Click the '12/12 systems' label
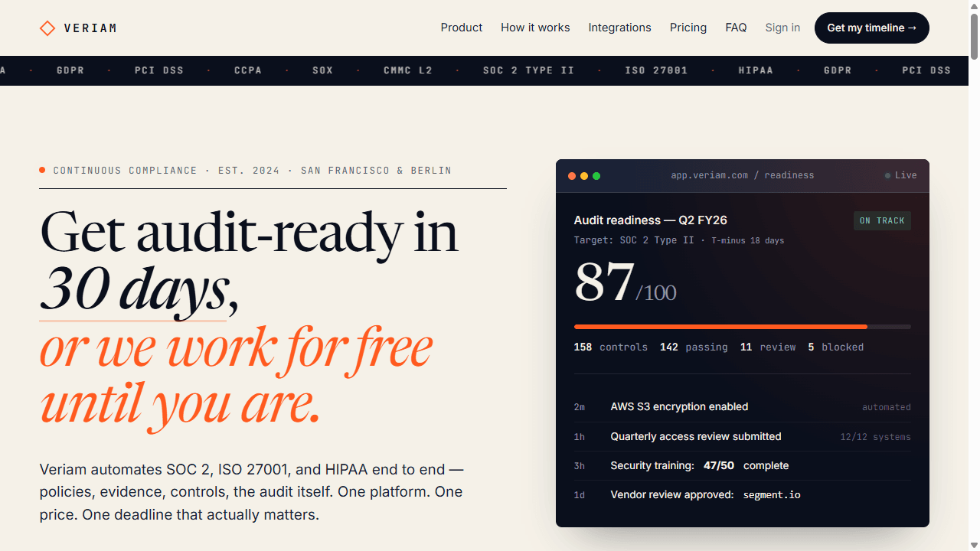This screenshot has width=980, height=551. coord(876,437)
